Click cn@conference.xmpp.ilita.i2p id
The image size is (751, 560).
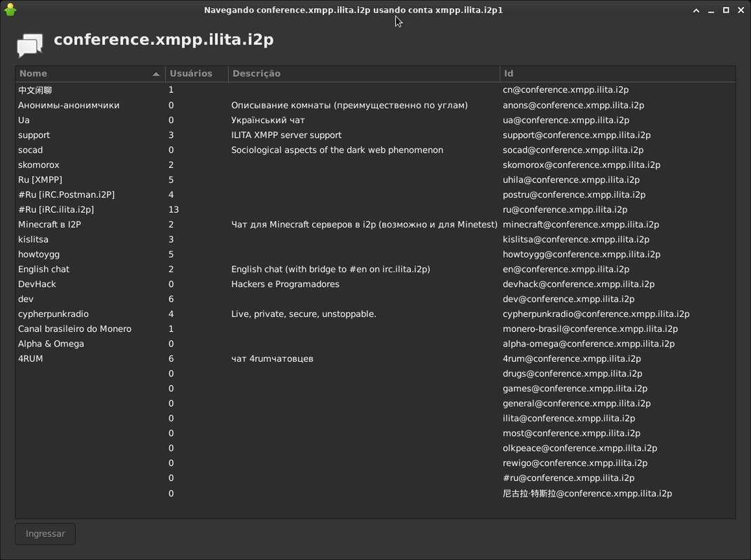[566, 90]
